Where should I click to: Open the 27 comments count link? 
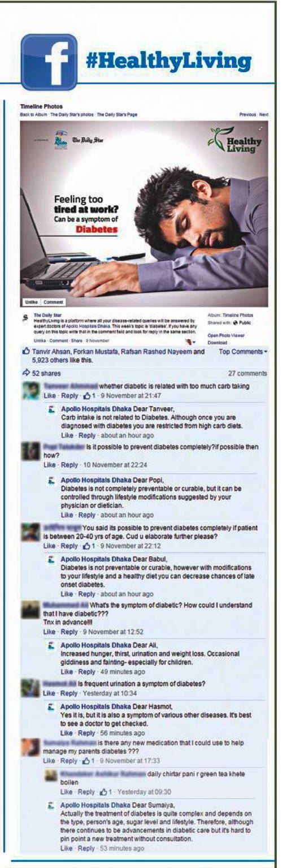pyautogui.click(x=248, y=373)
